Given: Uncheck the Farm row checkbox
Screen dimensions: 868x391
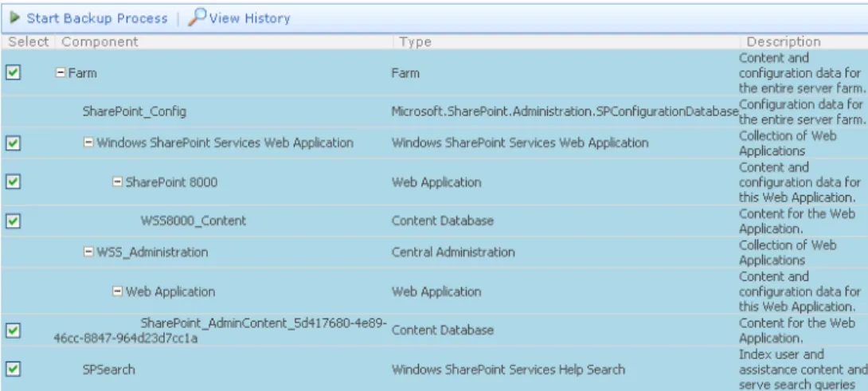Looking at the screenshot, I should pyautogui.click(x=14, y=72).
